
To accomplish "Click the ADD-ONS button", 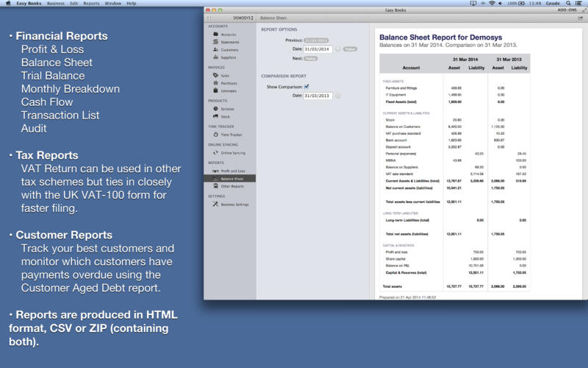I will (x=567, y=10).
